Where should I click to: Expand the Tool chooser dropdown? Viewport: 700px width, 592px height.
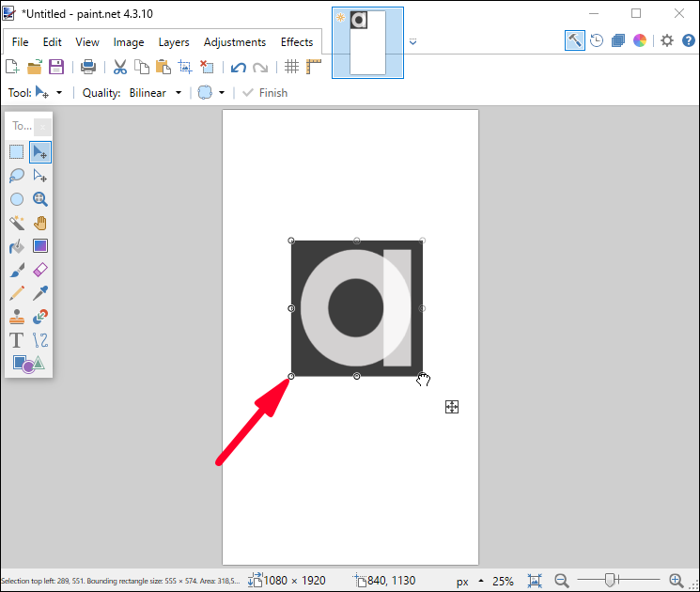(x=48, y=93)
